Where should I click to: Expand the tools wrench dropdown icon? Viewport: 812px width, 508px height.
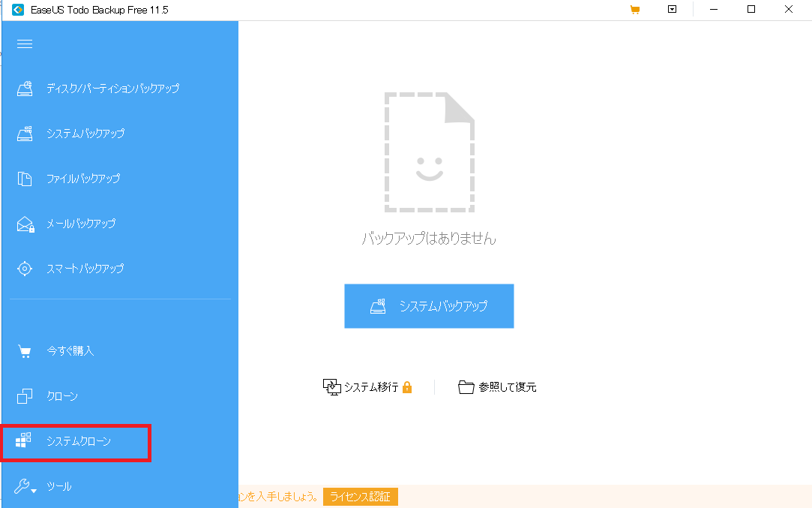[x=25, y=485]
